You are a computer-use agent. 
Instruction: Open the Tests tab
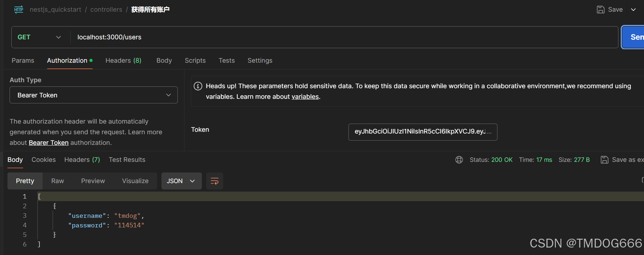(227, 61)
